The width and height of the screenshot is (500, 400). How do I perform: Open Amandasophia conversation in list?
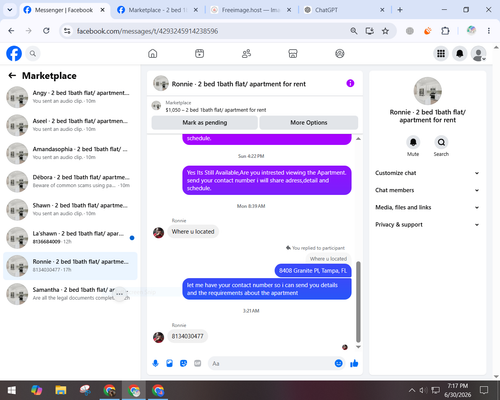pos(70,153)
